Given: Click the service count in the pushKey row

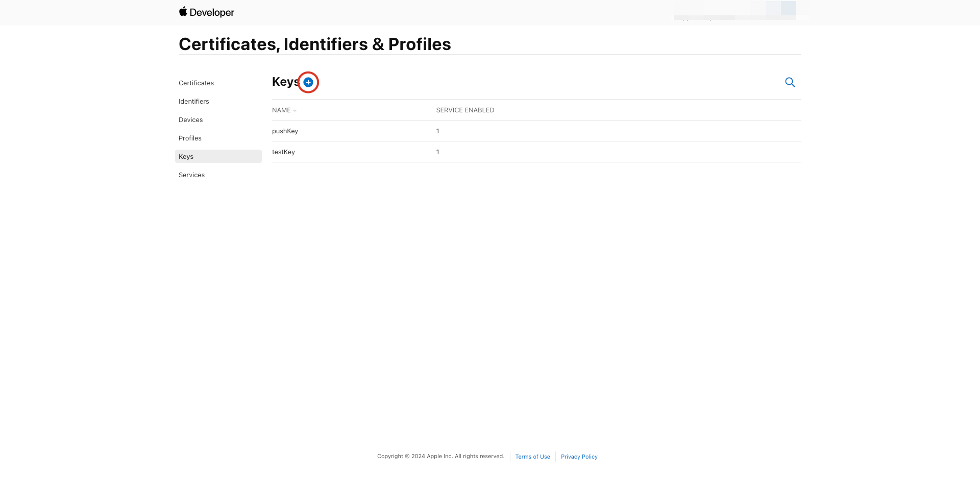Looking at the screenshot, I should [x=437, y=131].
